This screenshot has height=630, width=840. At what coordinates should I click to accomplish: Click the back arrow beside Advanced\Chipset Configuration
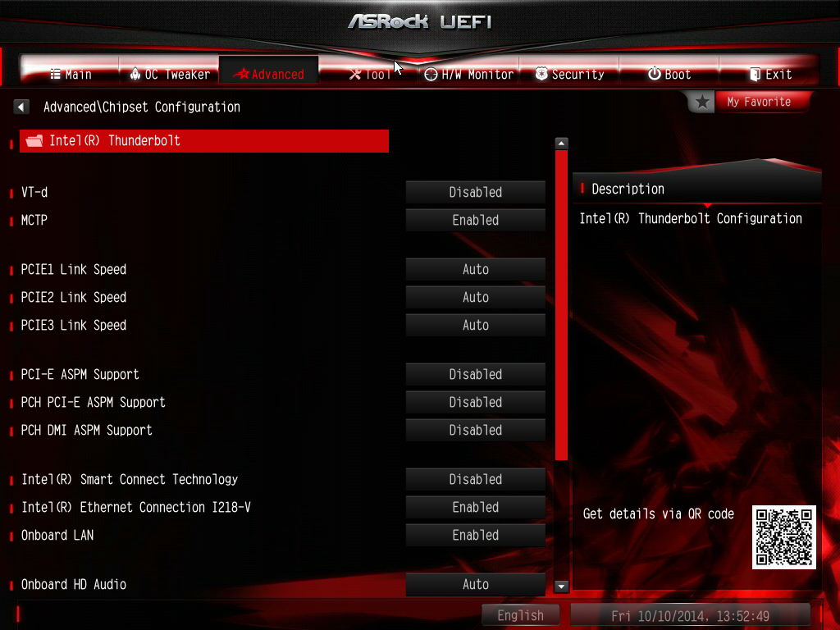point(21,107)
